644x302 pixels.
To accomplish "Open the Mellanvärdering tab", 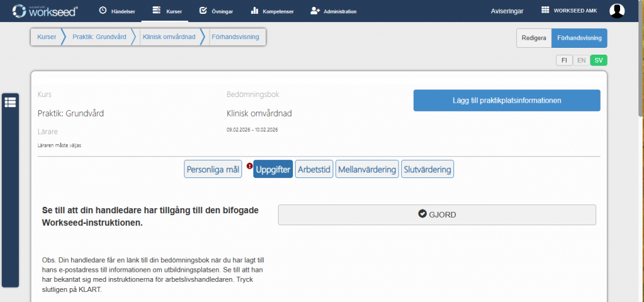I will pos(367,169).
